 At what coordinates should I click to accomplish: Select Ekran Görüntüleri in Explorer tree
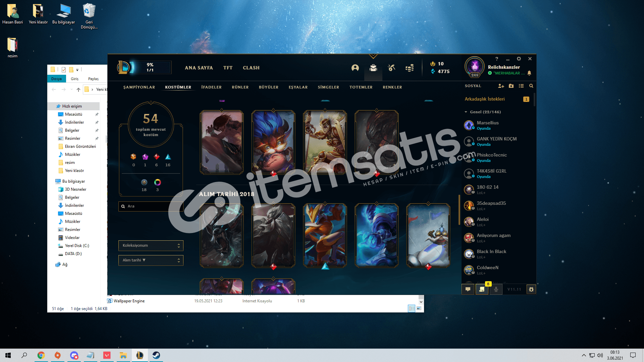click(80, 146)
